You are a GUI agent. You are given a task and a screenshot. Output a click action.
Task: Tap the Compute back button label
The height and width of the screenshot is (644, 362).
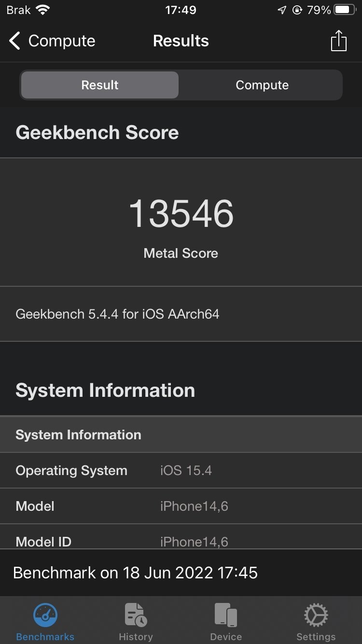[x=62, y=41]
